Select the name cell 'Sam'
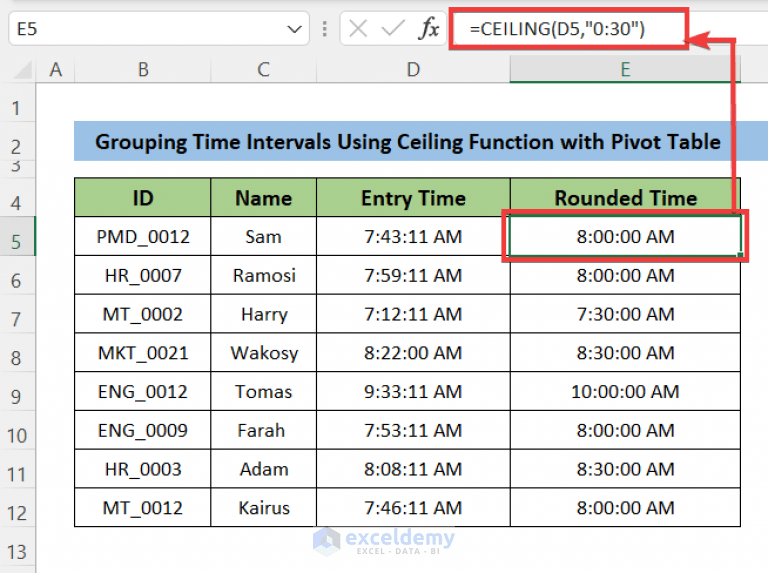Screen dimensions: 768x573 click(264, 237)
